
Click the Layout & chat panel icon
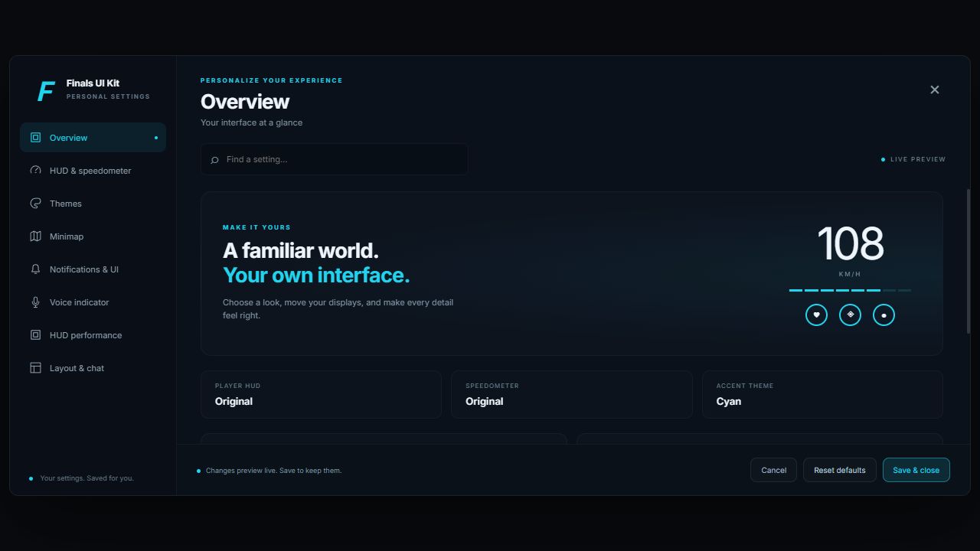click(35, 368)
